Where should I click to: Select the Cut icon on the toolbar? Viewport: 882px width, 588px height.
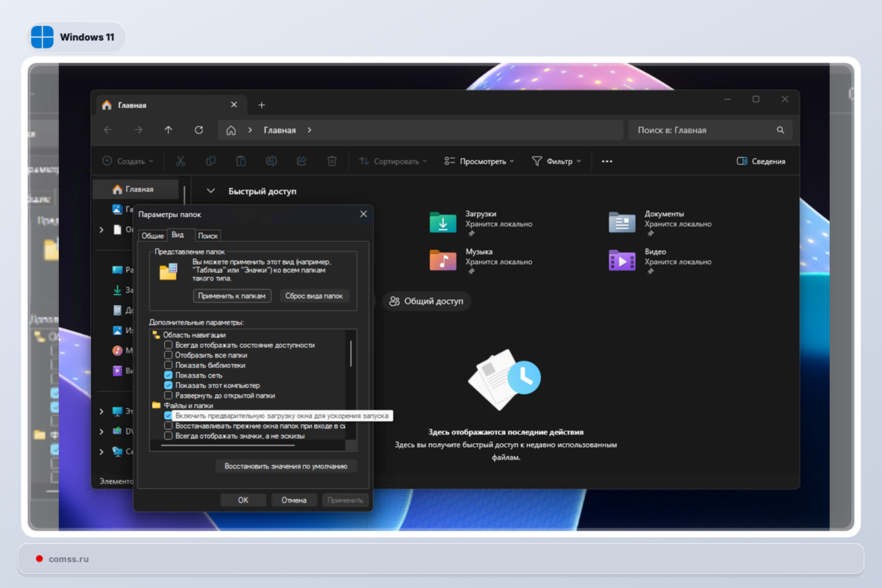pyautogui.click(x=180, y=160)
